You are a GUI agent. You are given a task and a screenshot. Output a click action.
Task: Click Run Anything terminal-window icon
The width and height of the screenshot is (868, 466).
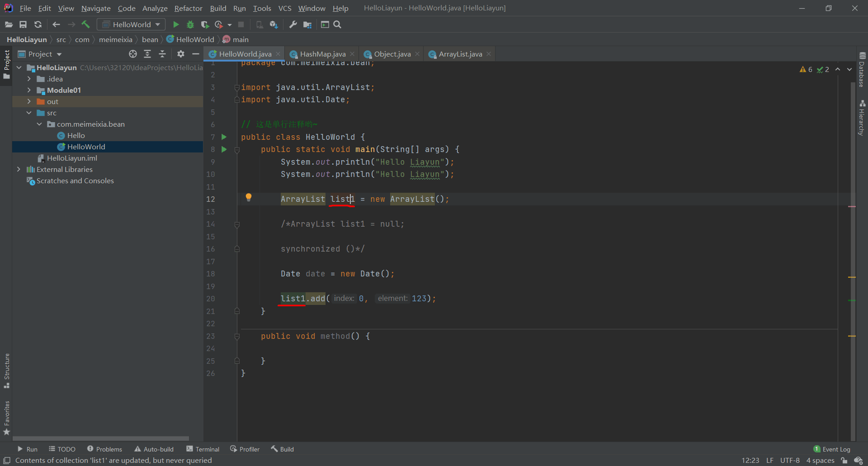coord(325,24)
